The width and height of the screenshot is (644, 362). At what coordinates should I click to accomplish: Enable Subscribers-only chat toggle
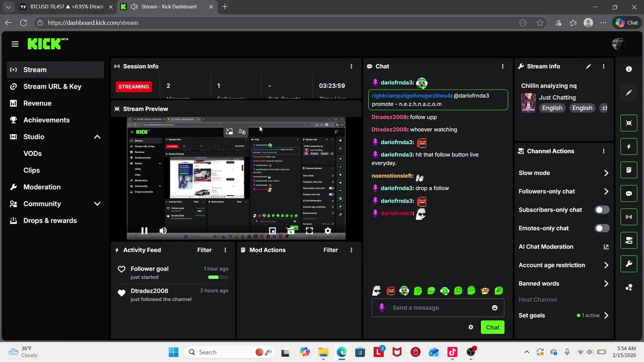coord(602,210)
